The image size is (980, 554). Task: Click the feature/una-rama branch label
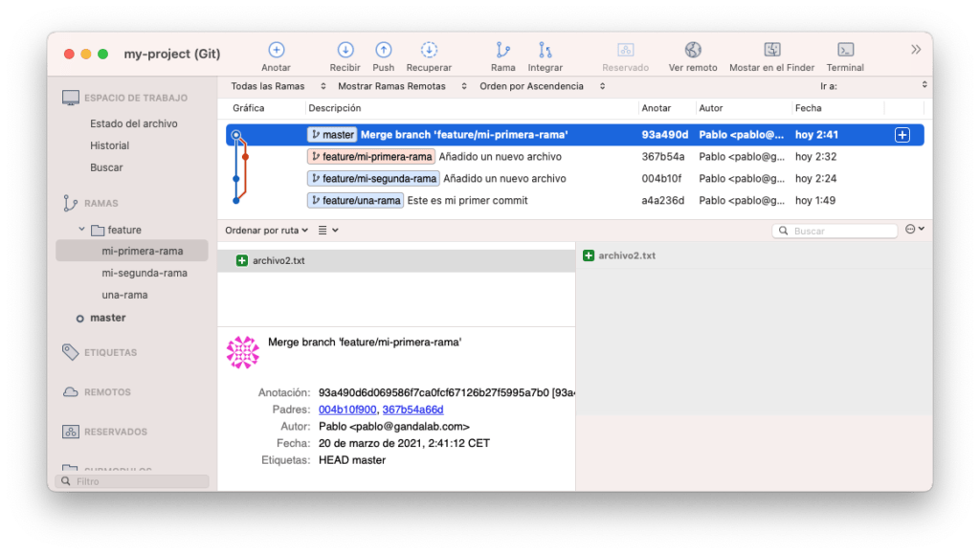(x=355, y=201)
